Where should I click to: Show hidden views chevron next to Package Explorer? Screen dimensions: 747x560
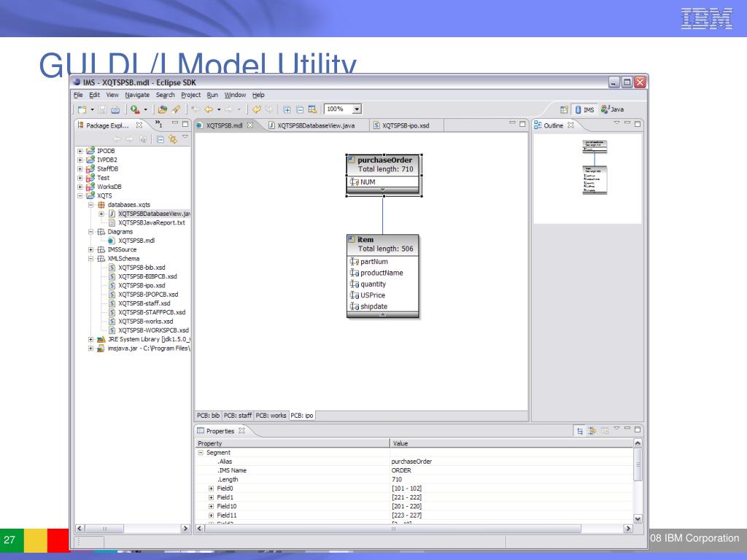tap(158, 124)
